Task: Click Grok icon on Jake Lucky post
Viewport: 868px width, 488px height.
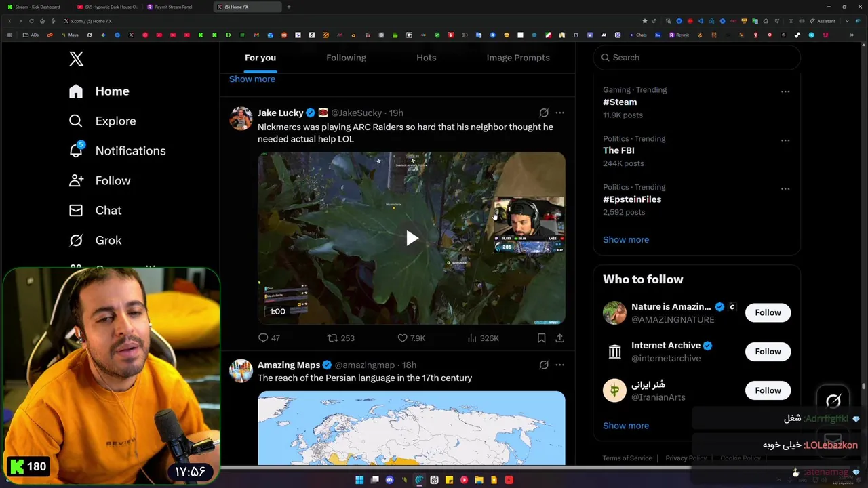Action: (x=544, y=113)
